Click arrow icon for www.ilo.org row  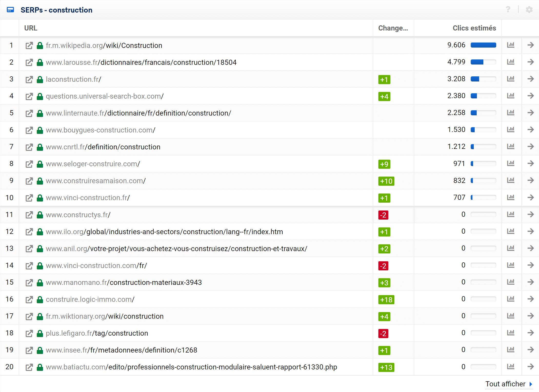coord(531,231)
